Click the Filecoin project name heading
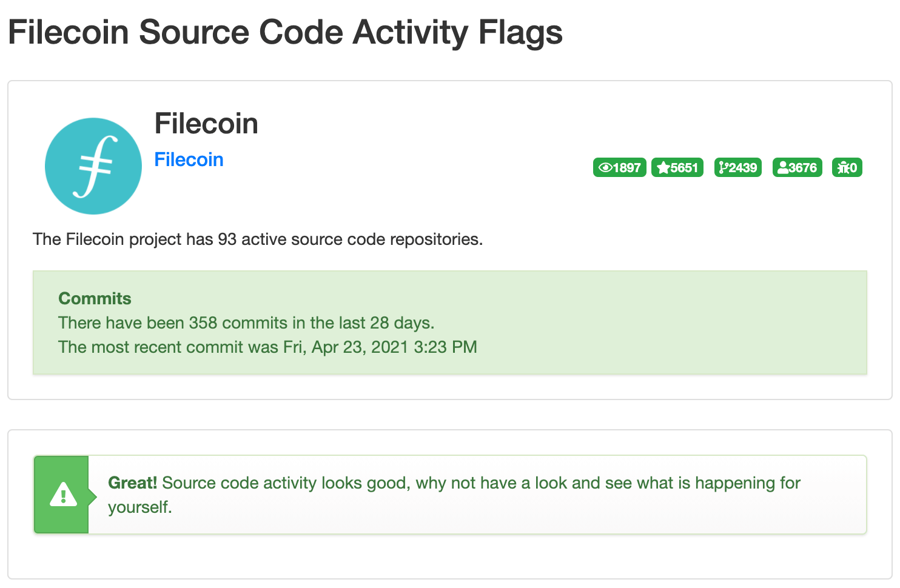This screenshot has width=900, height=588. tap(206, 124)
